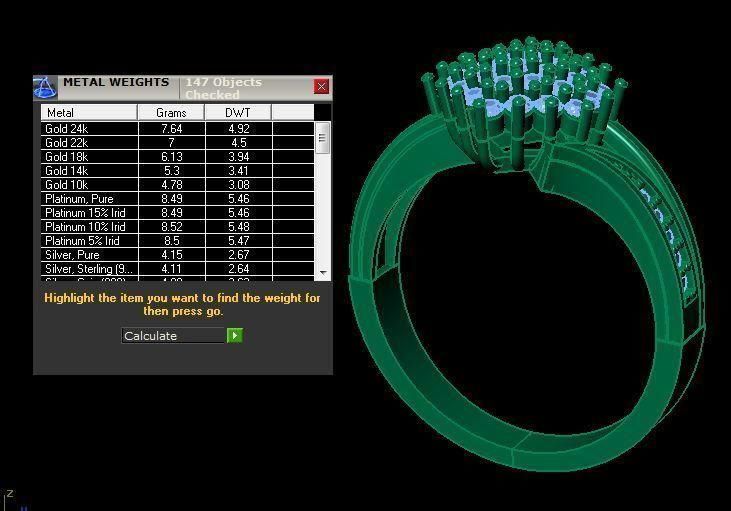731x511 pixels.
Task: Click the 6.13 grams value
Action: (172, 157)
